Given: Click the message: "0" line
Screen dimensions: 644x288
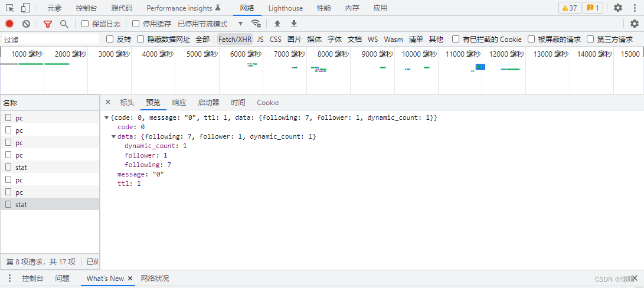Looking at the screenshot, I should click(x=140, y=174).
